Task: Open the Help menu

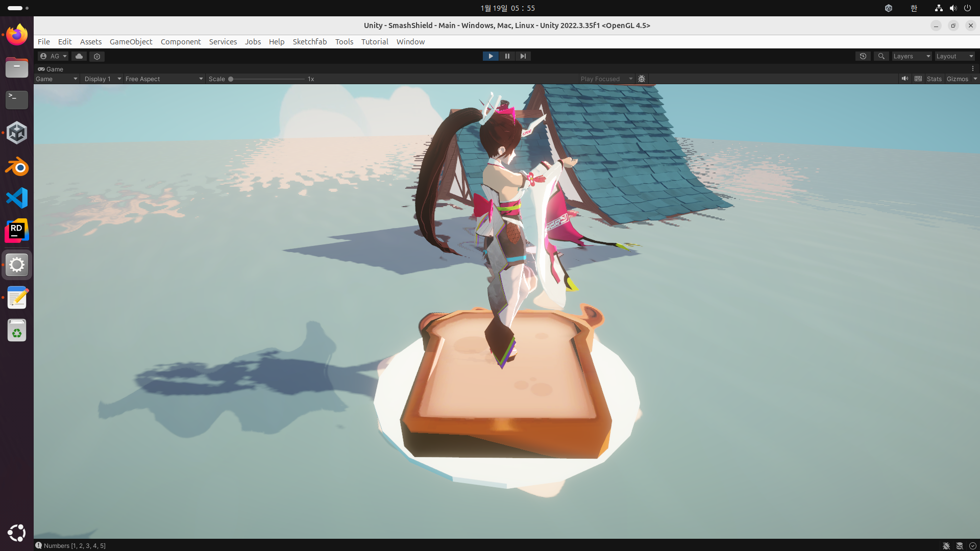Action: tap(277, 42)
